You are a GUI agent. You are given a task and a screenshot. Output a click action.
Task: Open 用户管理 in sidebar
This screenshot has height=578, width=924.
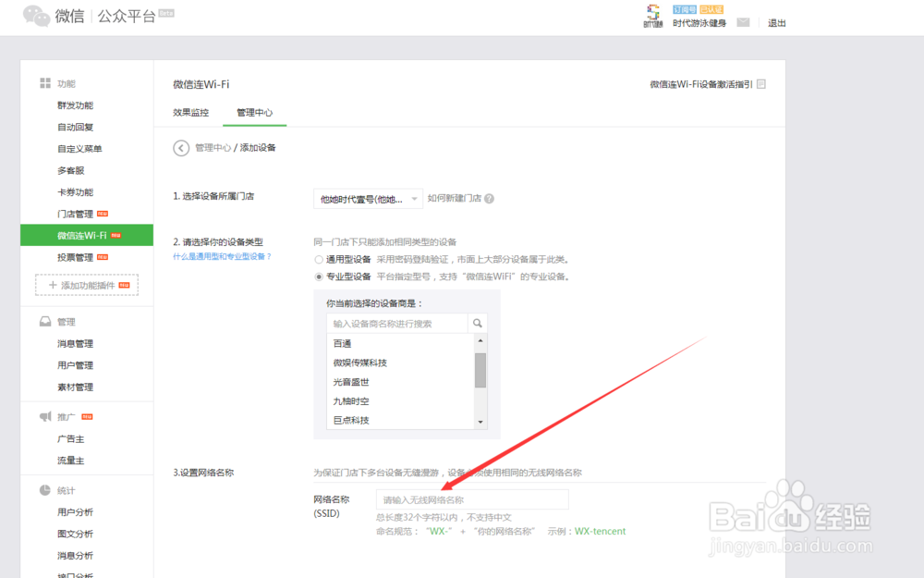point(76,365)
